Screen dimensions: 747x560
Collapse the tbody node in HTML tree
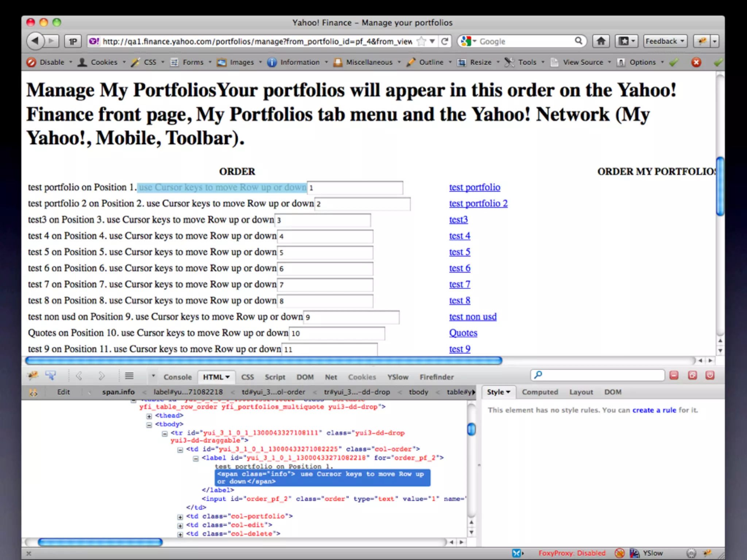(x=149, y=425)
